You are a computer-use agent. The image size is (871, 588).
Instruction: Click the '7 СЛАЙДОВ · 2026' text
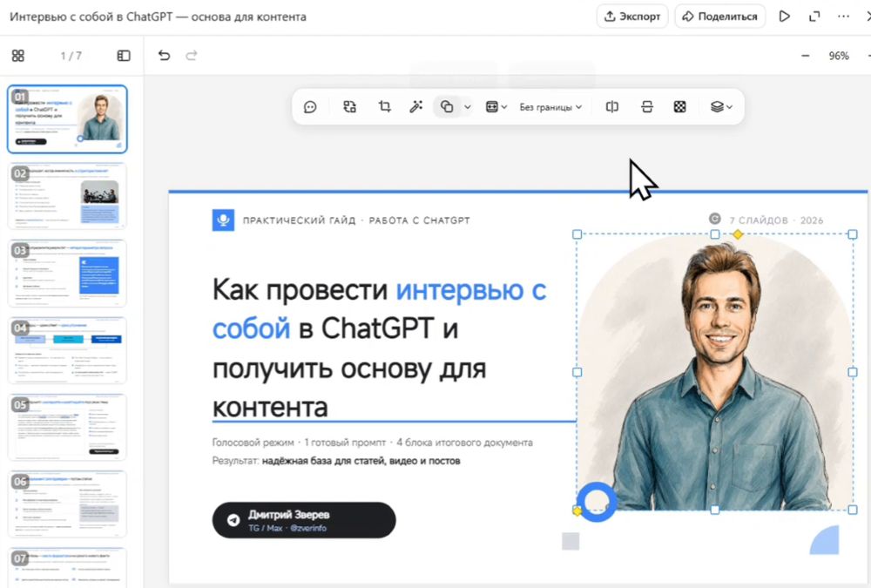[x=776, y=220]
